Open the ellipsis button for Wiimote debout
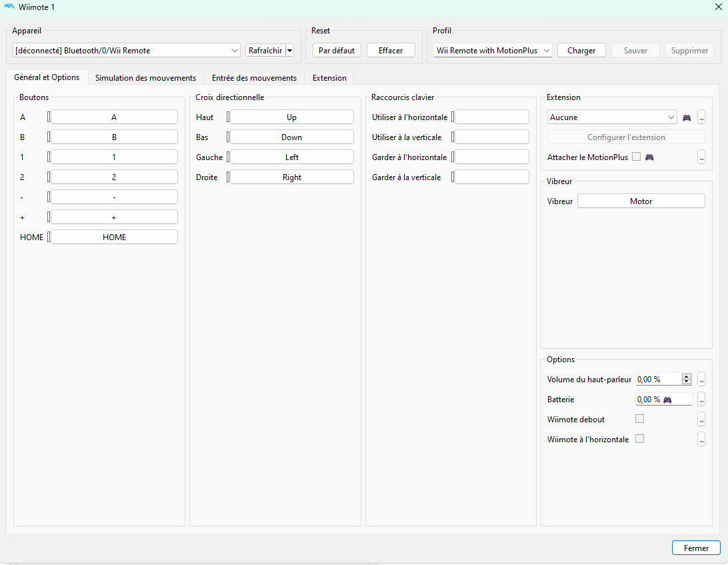 [701, 419]
